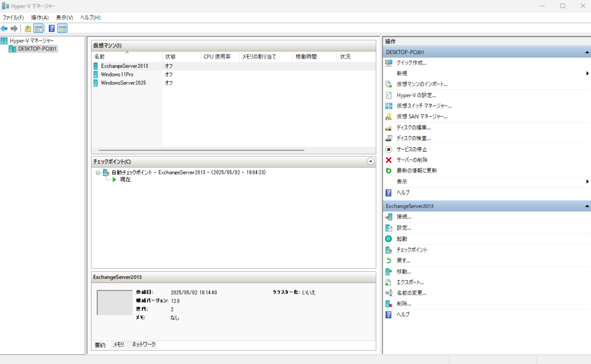Toggle the console tree toolbar icon
591x364 pixels.
(x=38, y=29)
